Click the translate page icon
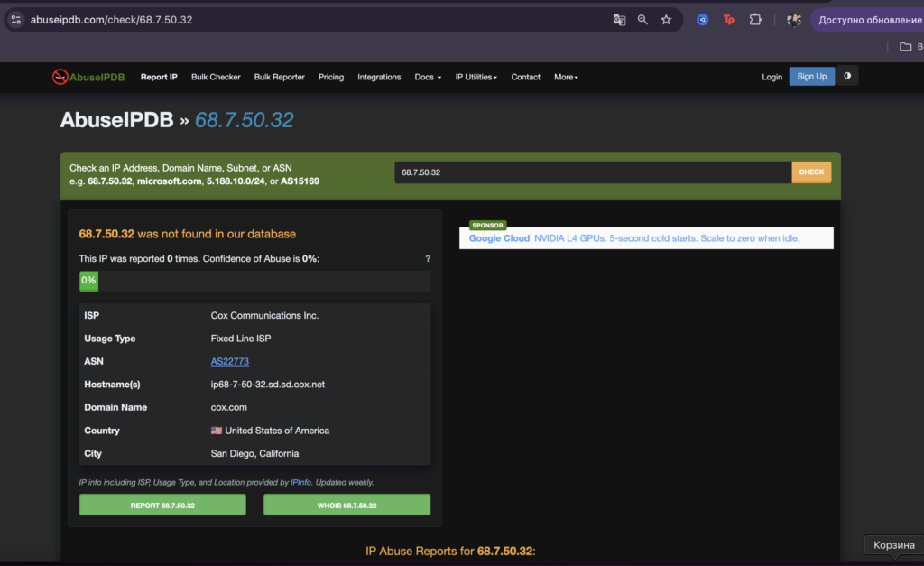The height and width of the screenshot is (566, 924). click(619, 20)
